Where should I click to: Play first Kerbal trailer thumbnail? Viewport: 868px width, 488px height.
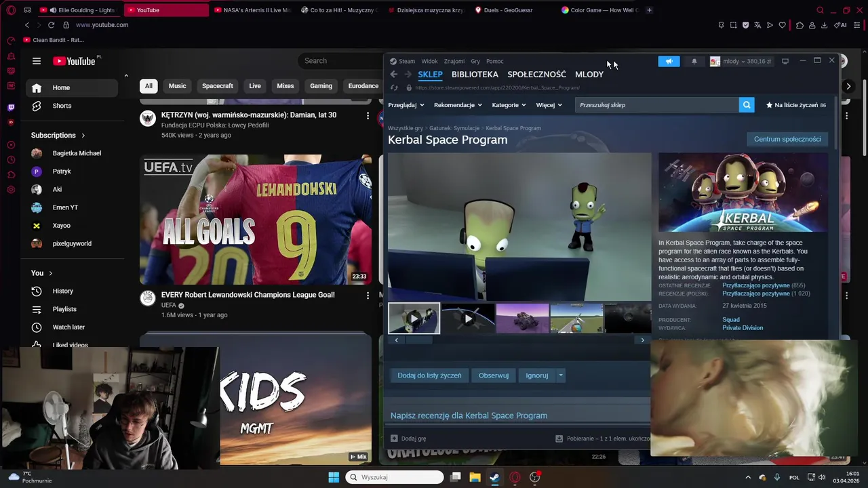point(414,319)
